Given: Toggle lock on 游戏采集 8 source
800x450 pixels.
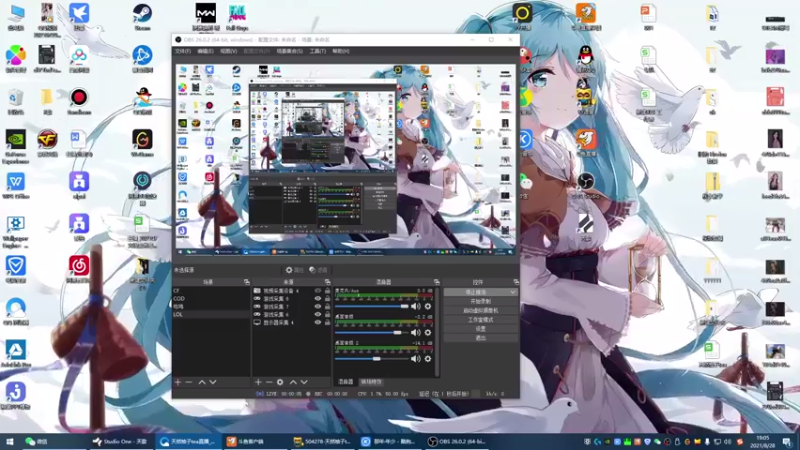Looking at the screenshot, I should pos(328,299).
